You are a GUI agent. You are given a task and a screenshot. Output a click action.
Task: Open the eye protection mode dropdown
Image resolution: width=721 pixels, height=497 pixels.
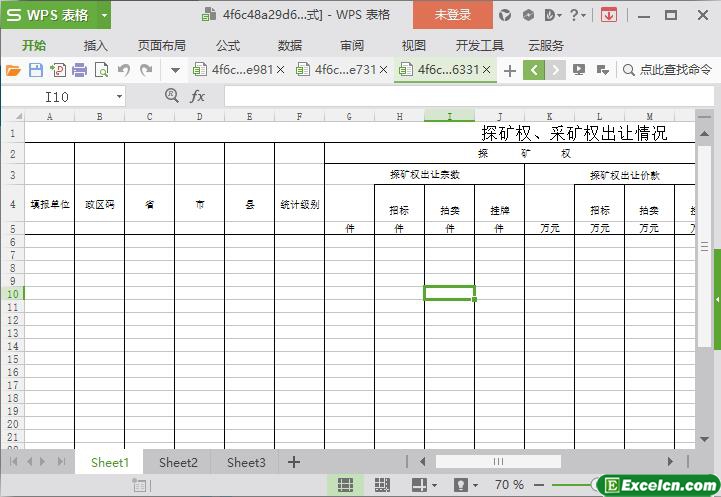click(x=475, y=485)
